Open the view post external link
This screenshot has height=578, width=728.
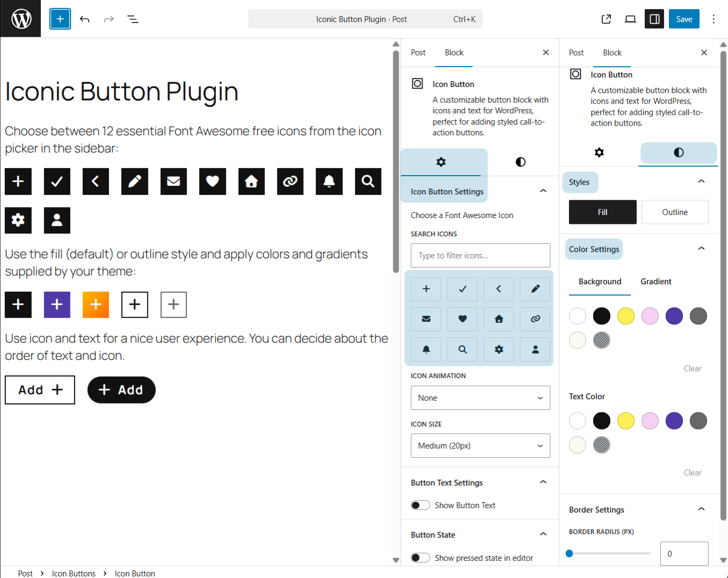[x=606, y=19]
